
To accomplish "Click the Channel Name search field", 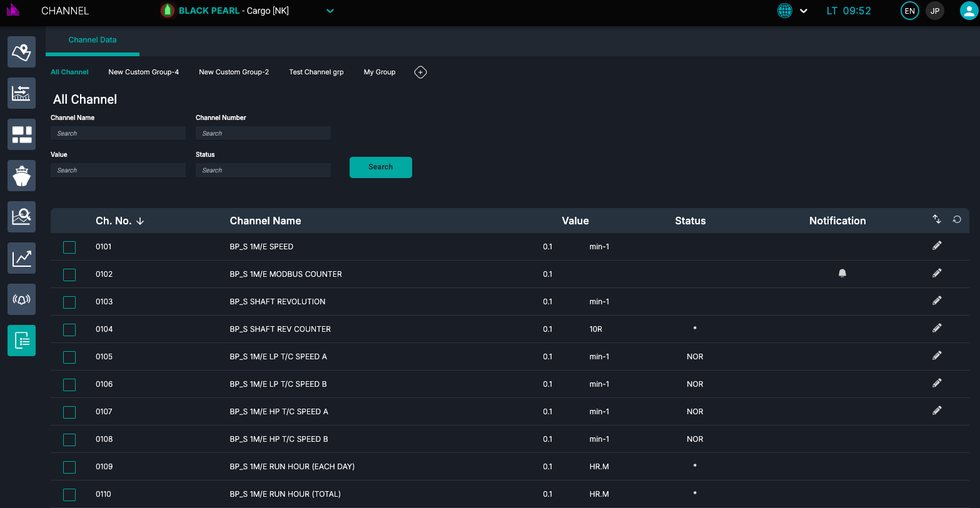I will [118, 134].
